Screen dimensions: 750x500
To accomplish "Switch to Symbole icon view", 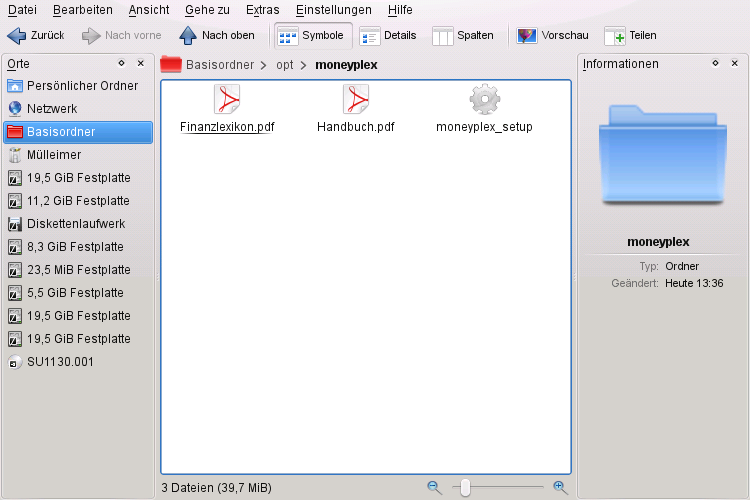I will coord(313,35).
